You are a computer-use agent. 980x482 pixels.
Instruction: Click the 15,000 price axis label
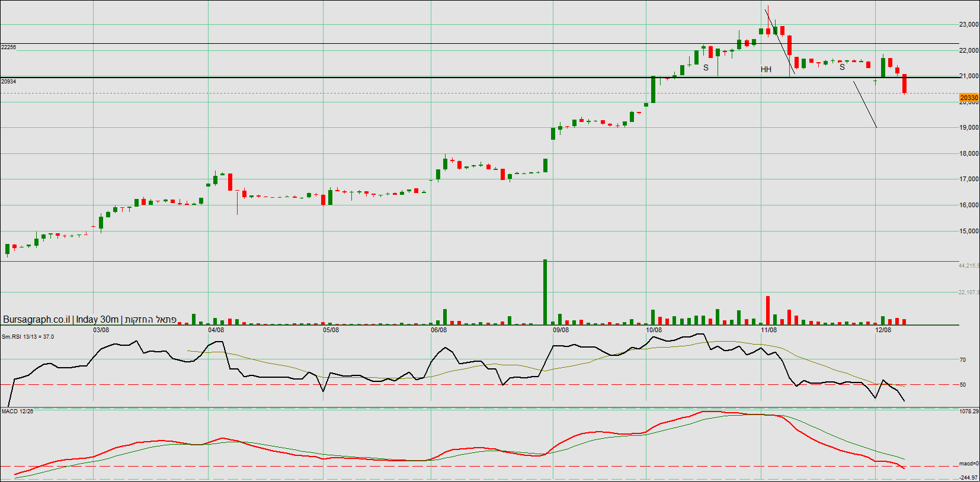click(x=969, y=232)
